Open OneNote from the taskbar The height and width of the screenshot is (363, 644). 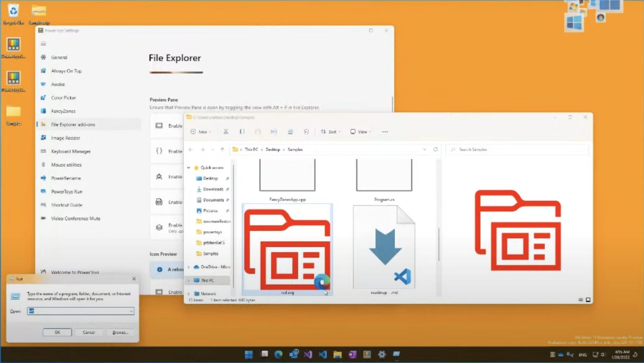pos(352,354)
